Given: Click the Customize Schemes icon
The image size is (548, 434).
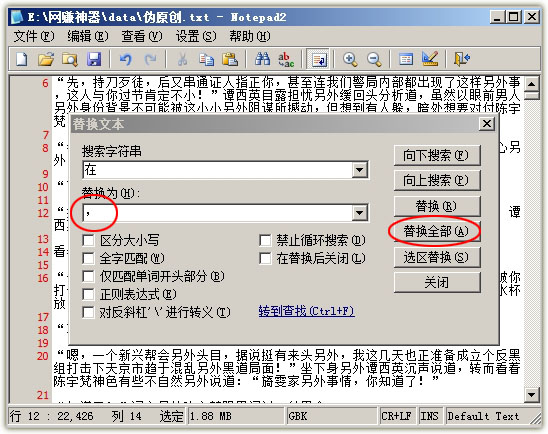Looking at the screenshot, I should click(430, 59).
